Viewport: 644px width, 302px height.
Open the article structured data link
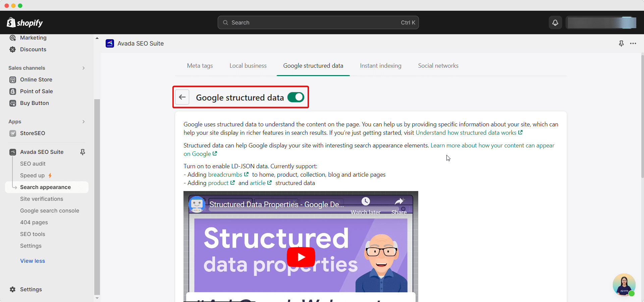(x=258, y=183)
